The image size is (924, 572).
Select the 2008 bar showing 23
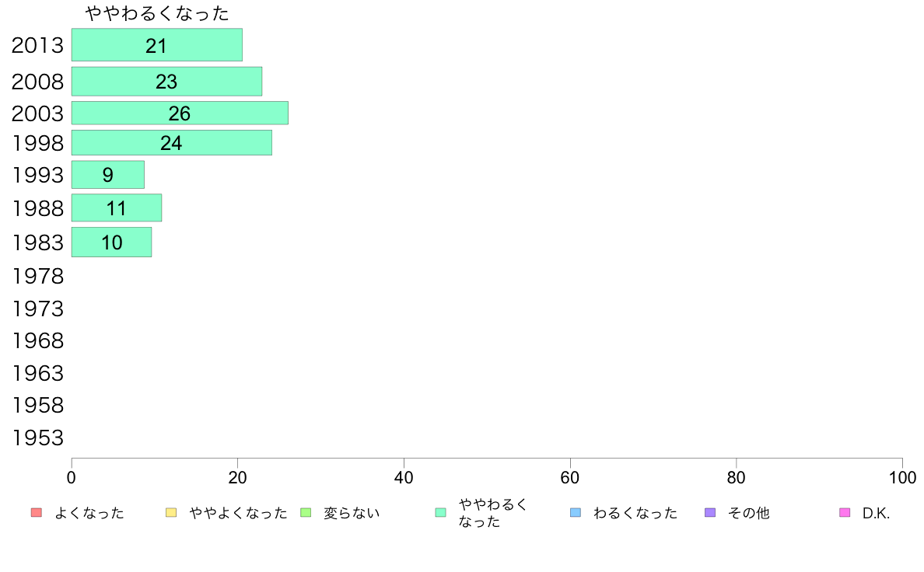(x=166, y=82)
